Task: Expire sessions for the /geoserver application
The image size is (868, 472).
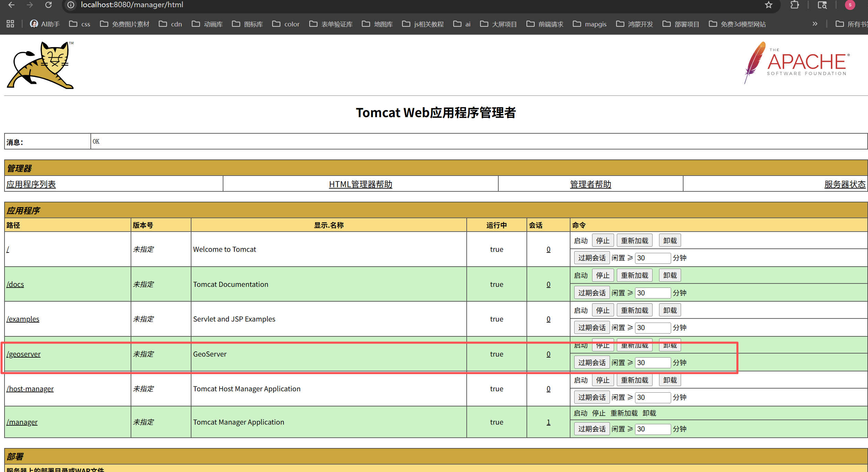Action: 592,363
